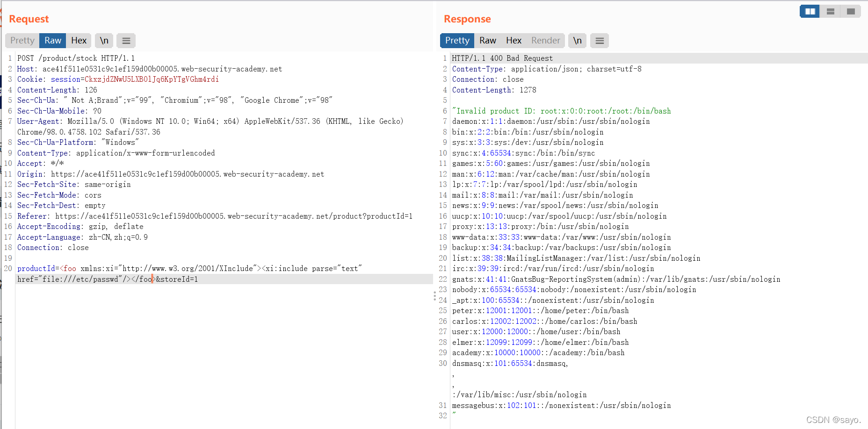This screenshot has height=429, width=868.
Task: Click the request Content-Length: 126 line
Action: 57,90
